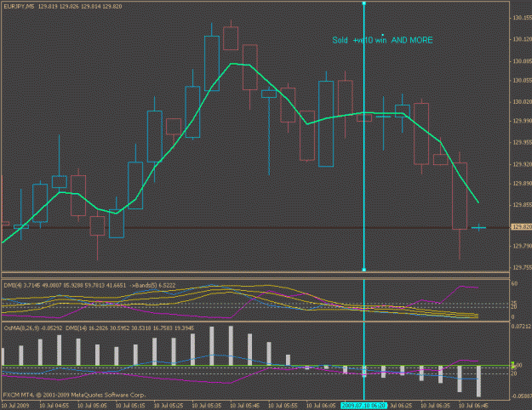Select the 'Sold +ve10 win AND MORE' annotation
Viewport: 532px width, 410px height.
coord(382,40)
